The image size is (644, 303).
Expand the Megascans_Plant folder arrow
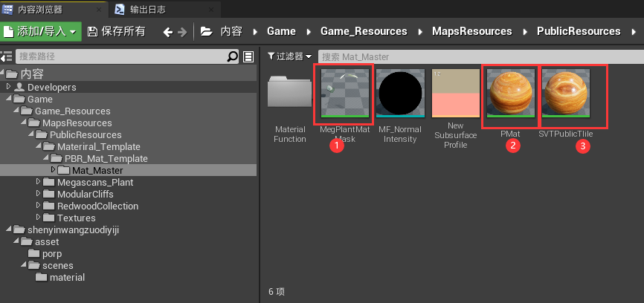click(x=38, y=181)
